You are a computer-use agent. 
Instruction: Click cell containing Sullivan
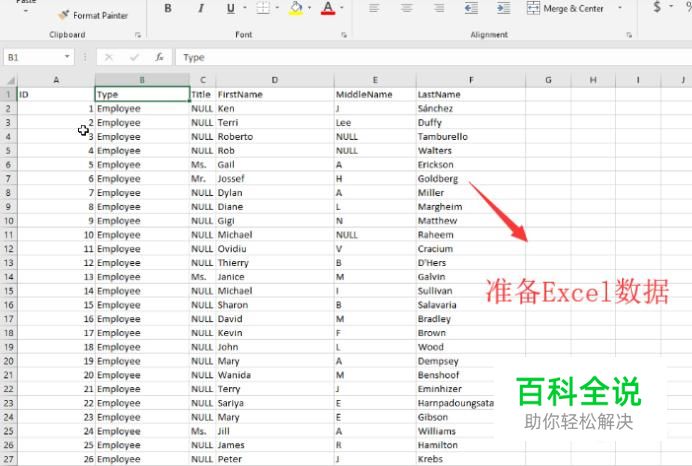[x=471, y=291]
